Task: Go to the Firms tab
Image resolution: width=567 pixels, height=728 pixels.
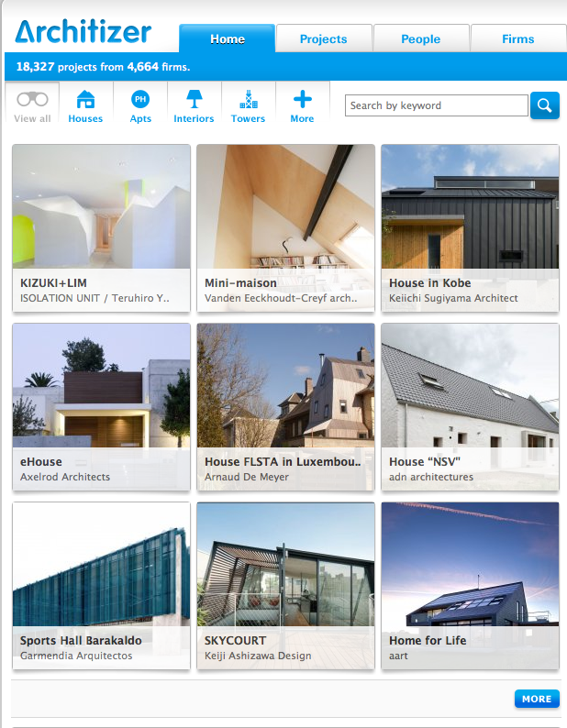Action: pyautogui.click(x=518, y=39)
